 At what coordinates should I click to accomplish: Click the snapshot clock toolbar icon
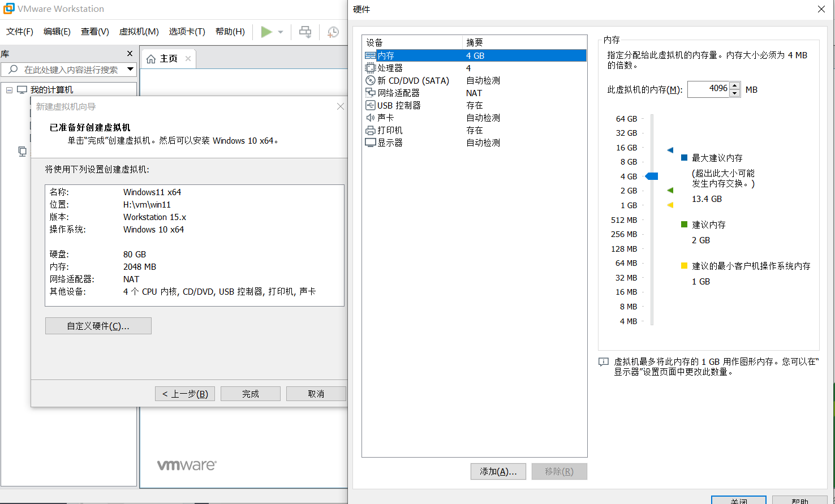tap(333, 32)
